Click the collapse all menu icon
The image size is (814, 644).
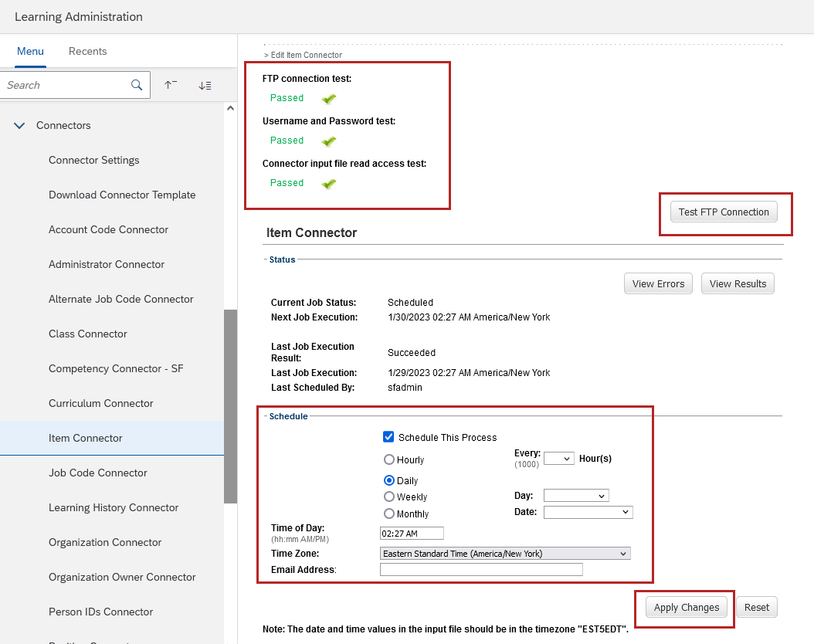pos(170,85)
